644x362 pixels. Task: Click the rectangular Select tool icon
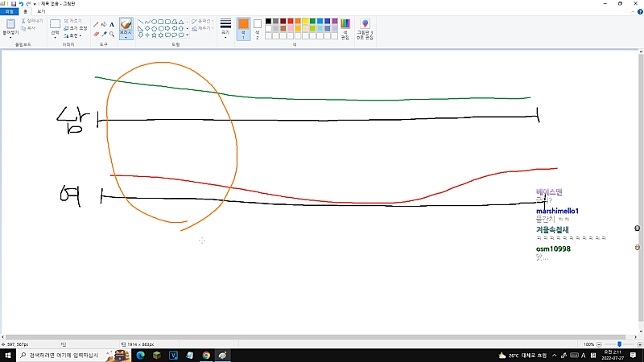point(55,24)
